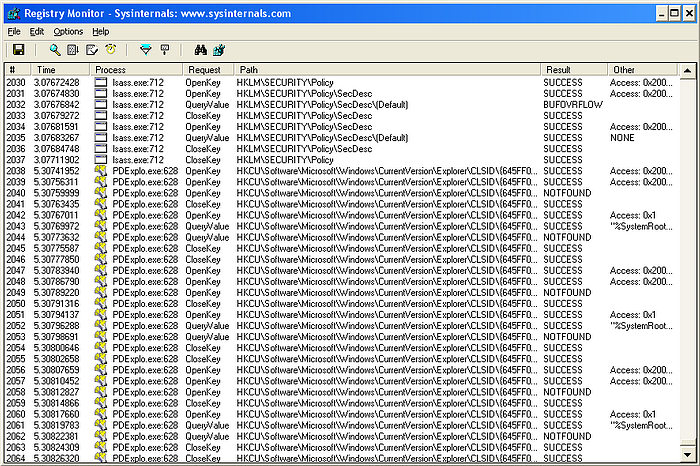Click the PDExplo.exe icon in row 2061
The height and width of the screenshot is (466, 700).
(101, 425)
